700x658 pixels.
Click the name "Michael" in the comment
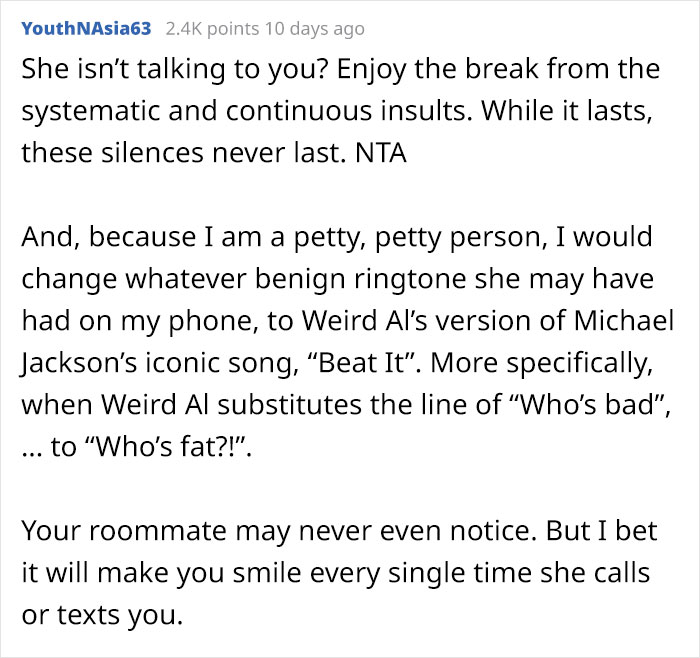[x=624, y=321]
